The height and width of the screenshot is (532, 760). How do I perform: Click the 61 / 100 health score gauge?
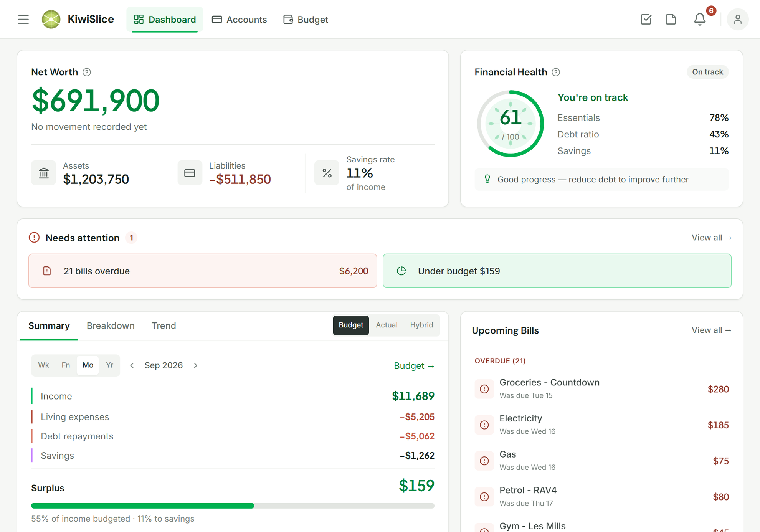[x=510, y=124]
